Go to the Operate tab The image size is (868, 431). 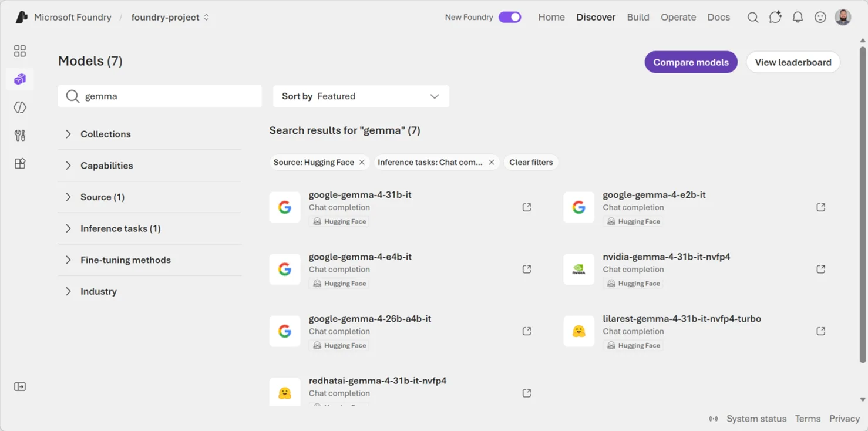pyautogui.click(x=678, y=17)
